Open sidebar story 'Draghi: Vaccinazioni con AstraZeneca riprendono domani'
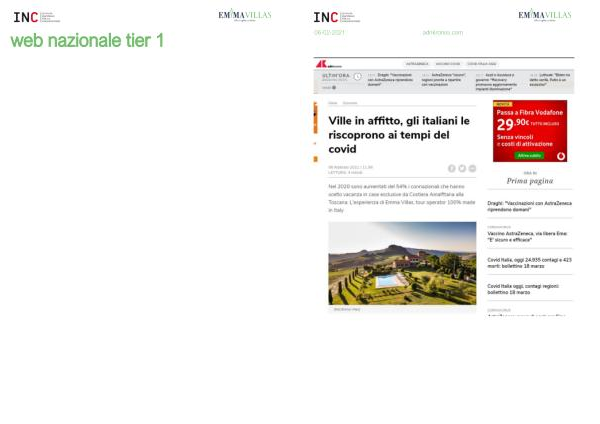This screenshot has width=600, height=424. (x=530, y=207)
